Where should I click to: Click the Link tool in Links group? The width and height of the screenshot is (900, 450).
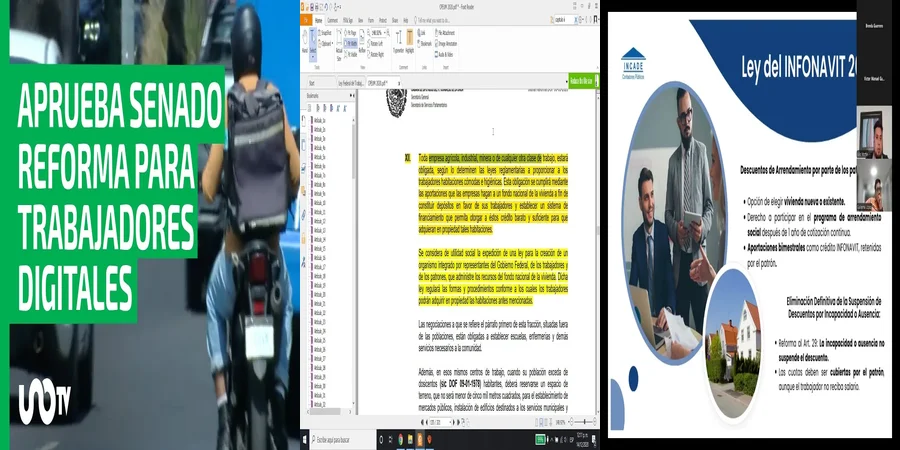(421, 33)
